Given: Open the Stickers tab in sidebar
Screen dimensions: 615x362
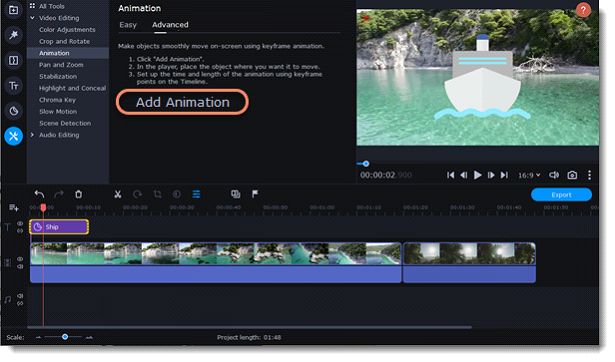Looking at the screenshot, I should point(13,111).
